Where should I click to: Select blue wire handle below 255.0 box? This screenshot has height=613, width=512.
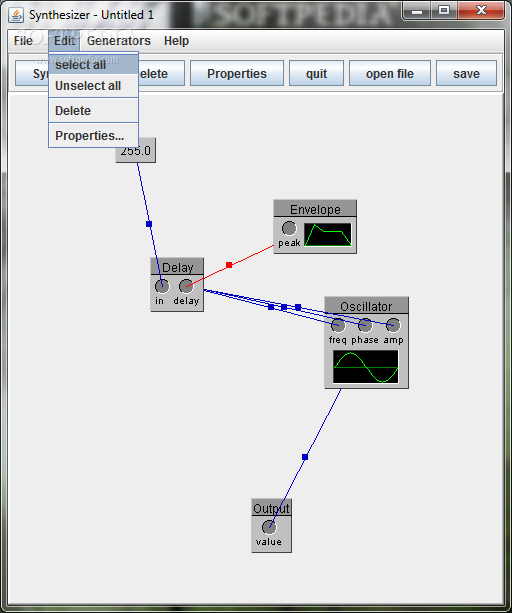click(149, 224)
